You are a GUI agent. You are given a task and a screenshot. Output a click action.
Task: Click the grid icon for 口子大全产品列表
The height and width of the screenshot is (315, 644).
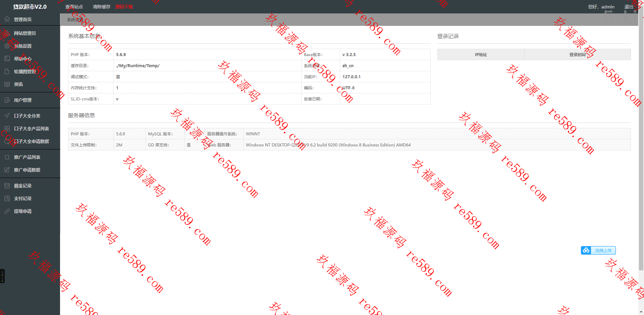coord(7,128)
